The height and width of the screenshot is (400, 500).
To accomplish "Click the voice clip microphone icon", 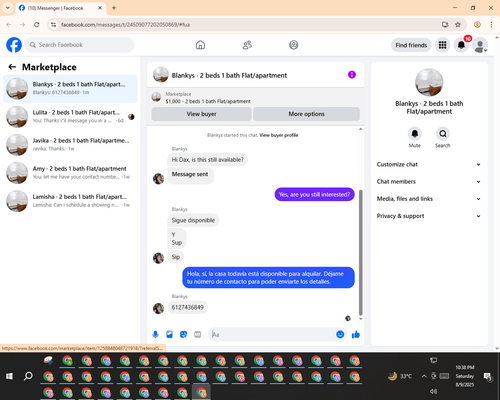I will click(x=155, y=334).
